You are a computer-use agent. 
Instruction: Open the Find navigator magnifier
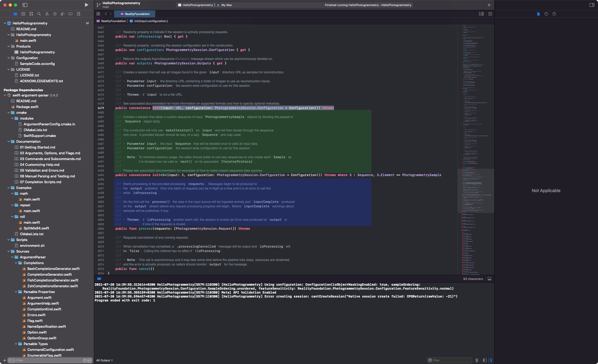tap(39, 14)
